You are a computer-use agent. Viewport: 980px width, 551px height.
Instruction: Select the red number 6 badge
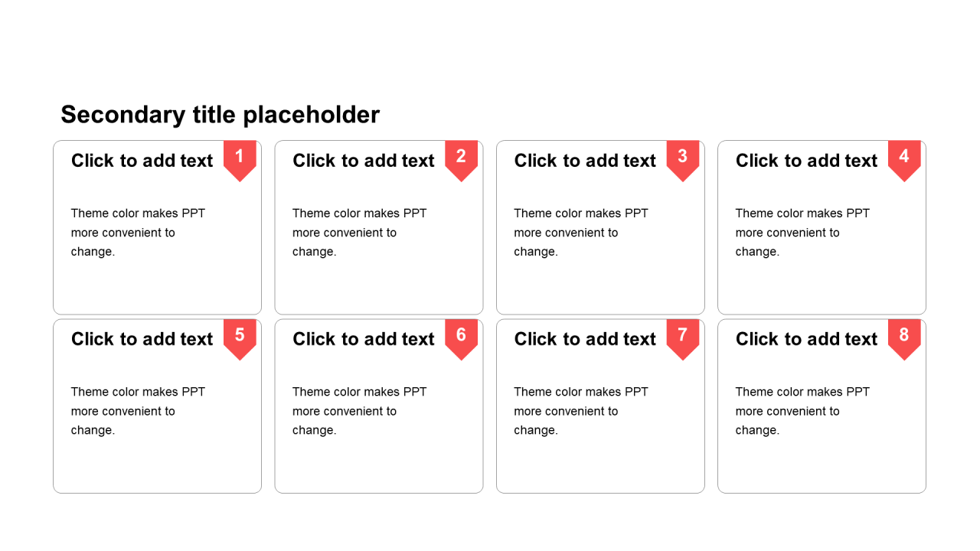pos(461,337)
